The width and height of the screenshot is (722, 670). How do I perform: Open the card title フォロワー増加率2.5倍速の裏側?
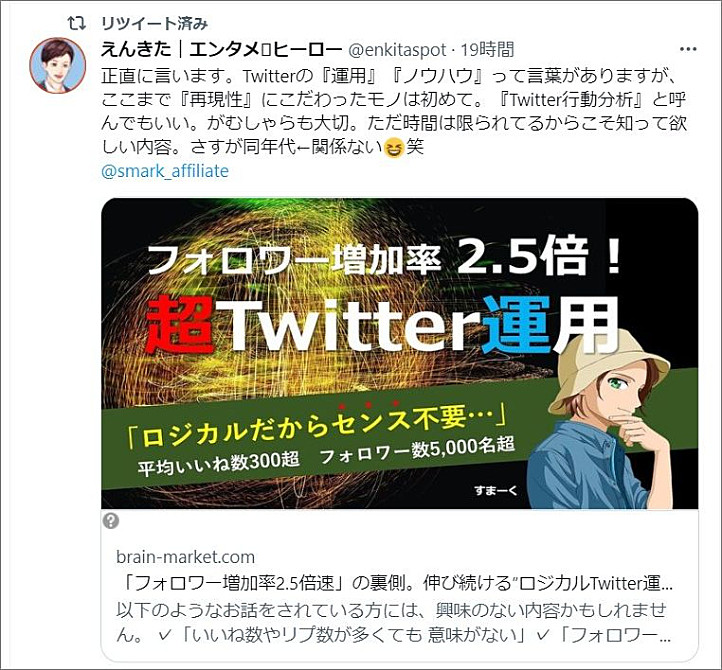(x=394, y=583)
